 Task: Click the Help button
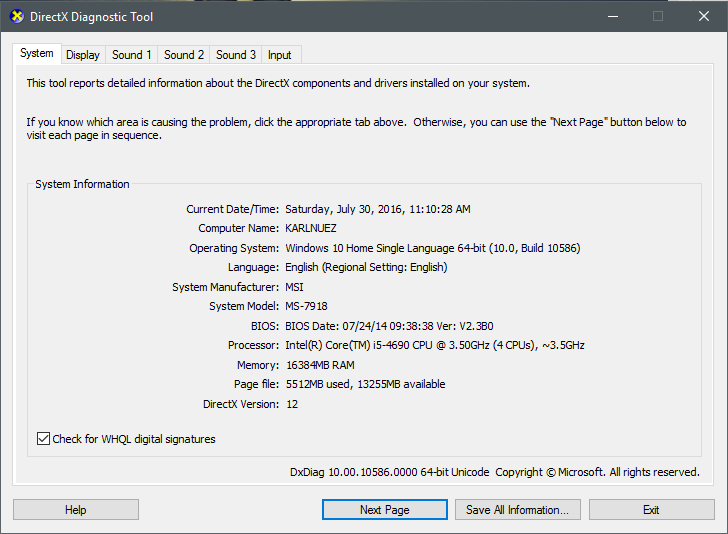(x=76, y=510)
